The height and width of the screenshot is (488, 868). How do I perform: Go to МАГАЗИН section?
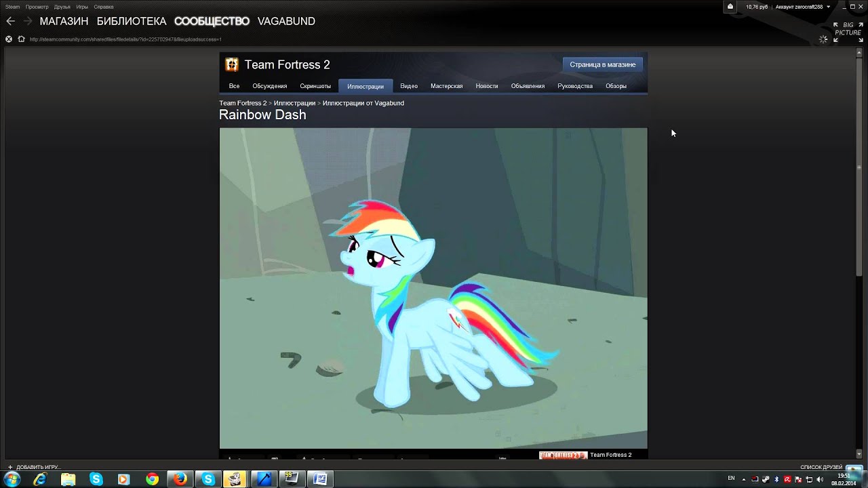(x=64, y=21)
